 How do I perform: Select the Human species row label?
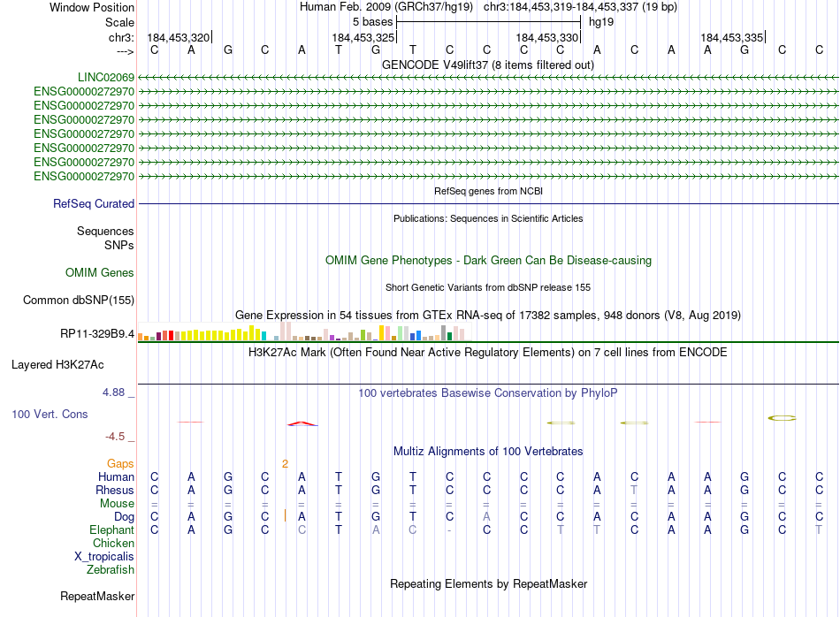coord(116,476)
